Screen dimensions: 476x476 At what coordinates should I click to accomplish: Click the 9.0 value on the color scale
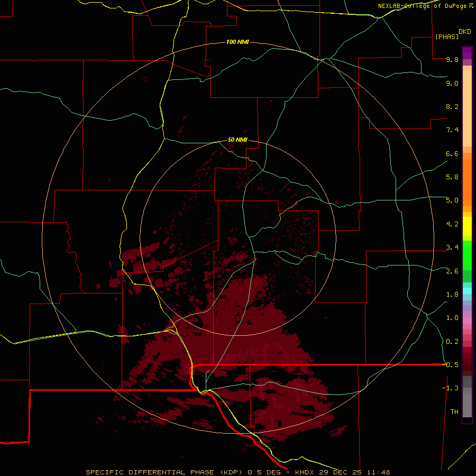452,83
